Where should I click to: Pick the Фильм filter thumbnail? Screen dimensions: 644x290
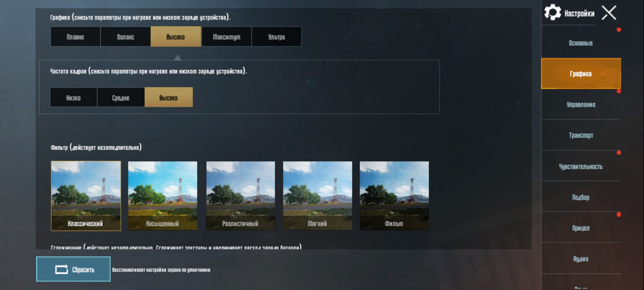click(x=394, y=196)
